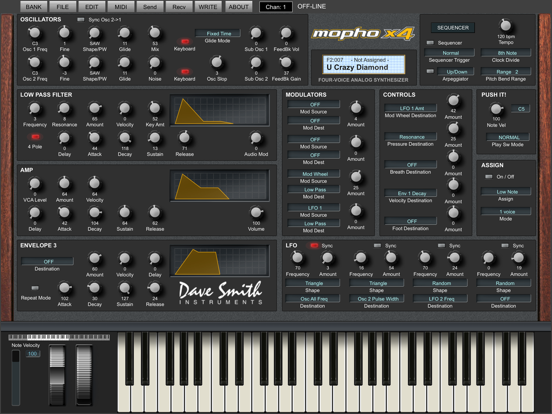Click the Envelope 3 Sustain knob
The image size is (552, 414).
pyautogui.click(x=125, y=288)
